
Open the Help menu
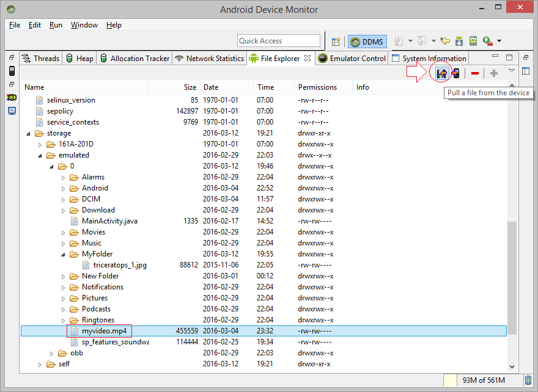pyautogui.click(x=114, y=25)
